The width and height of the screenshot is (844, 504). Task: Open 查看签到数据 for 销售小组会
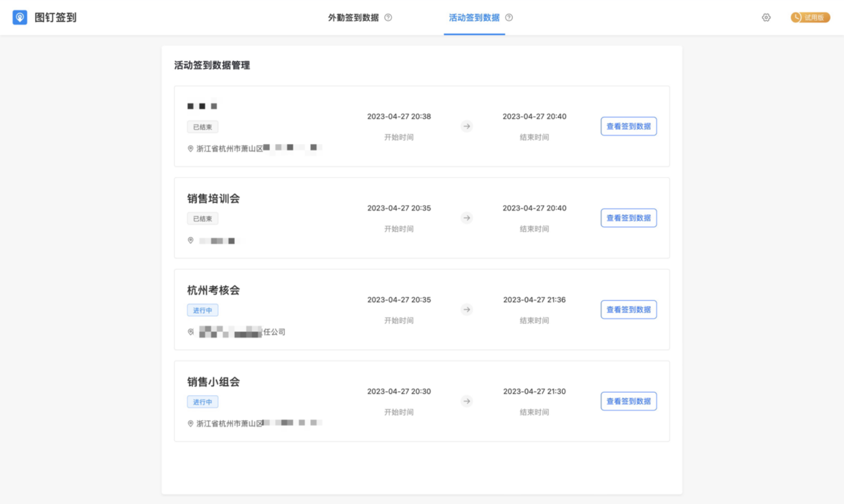pyautogui.click(x=628, y=401)
